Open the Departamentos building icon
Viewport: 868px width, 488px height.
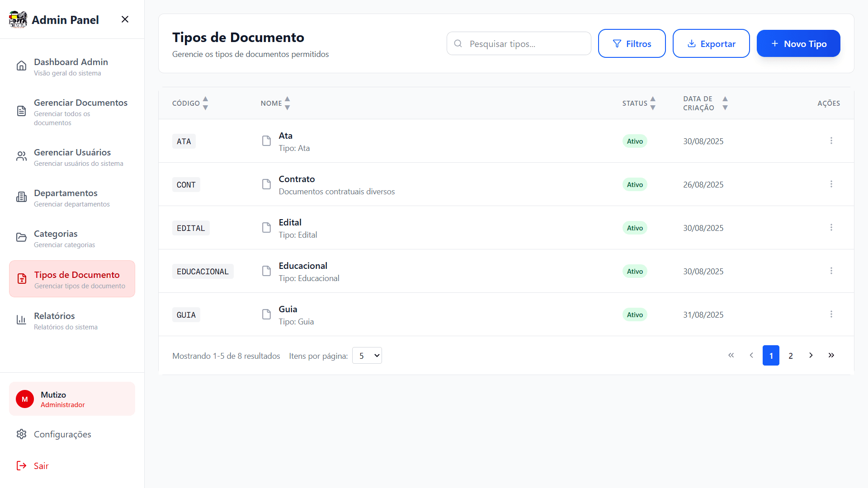(x=21, y=197)
